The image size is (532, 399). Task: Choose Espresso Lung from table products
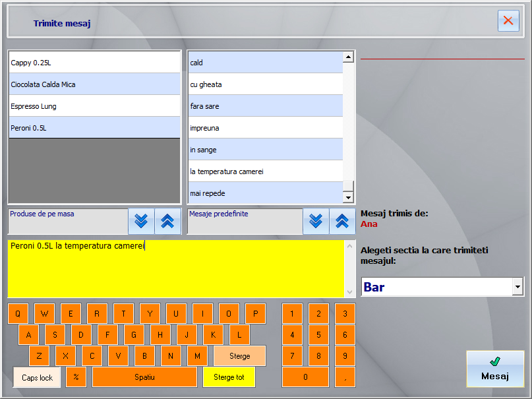pos(95,106)
